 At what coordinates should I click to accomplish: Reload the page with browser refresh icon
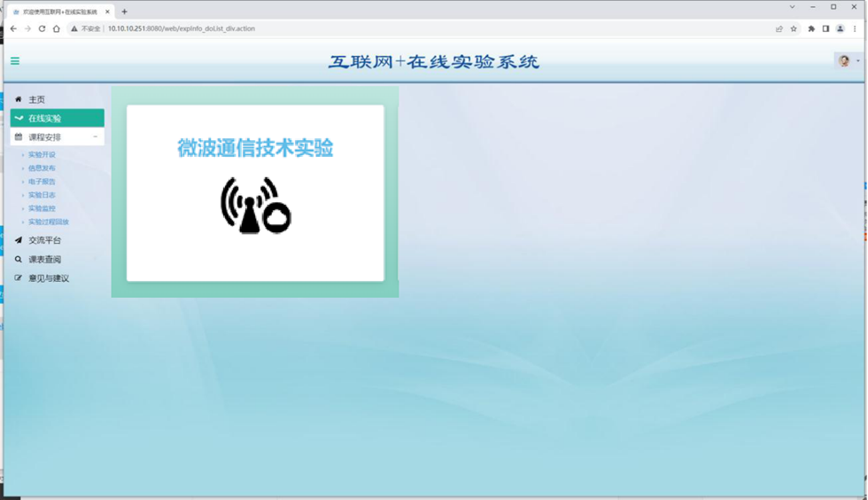(42, 28)
